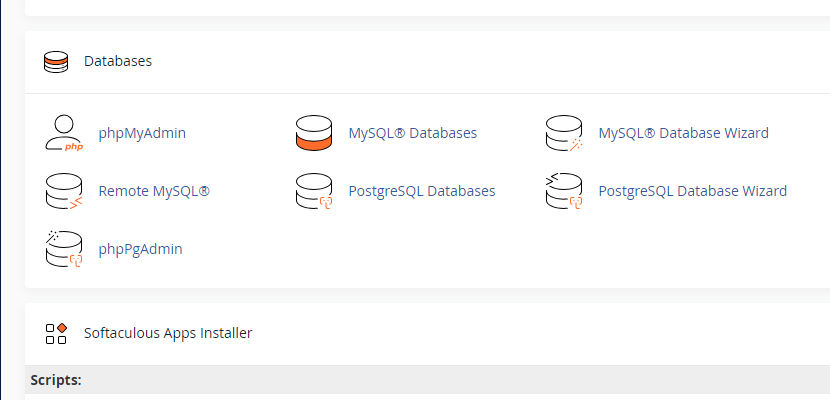
Task: Launch the MySQL® Database Wizard link
Action: coord(683,133)
